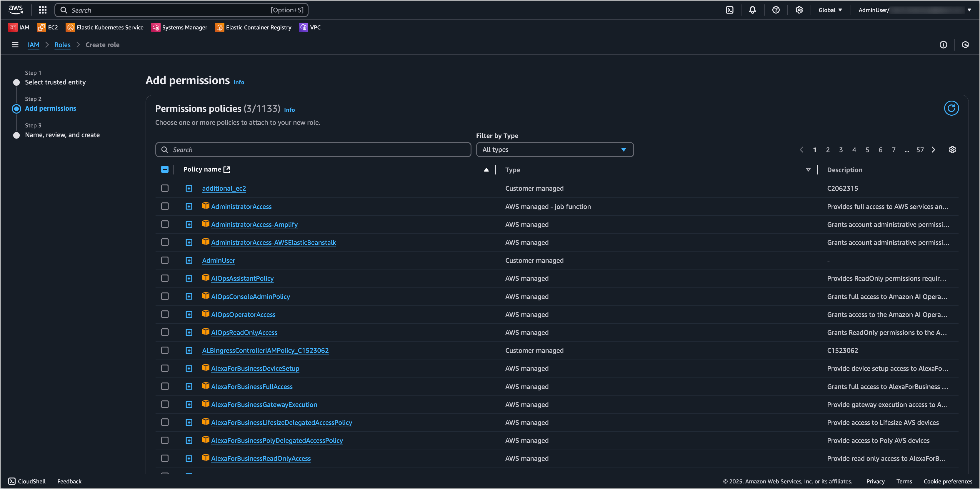The image size is (980, 489).
Task: Click the policy search input field
Action: [313, 149]
